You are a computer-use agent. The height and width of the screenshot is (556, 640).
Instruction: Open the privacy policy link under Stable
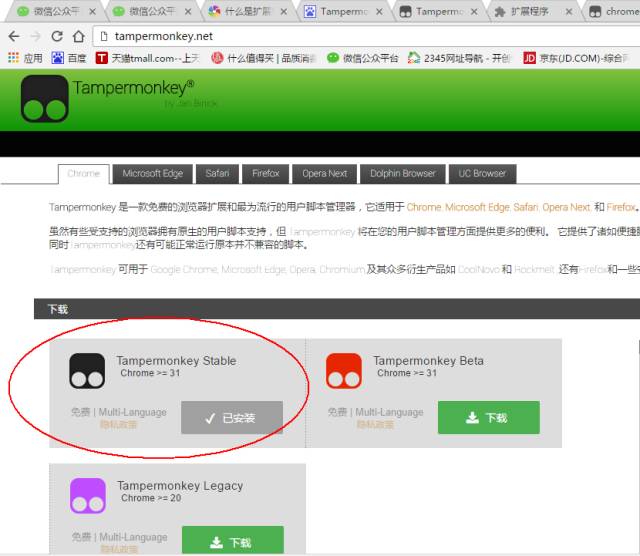click(x=118, y=425)
